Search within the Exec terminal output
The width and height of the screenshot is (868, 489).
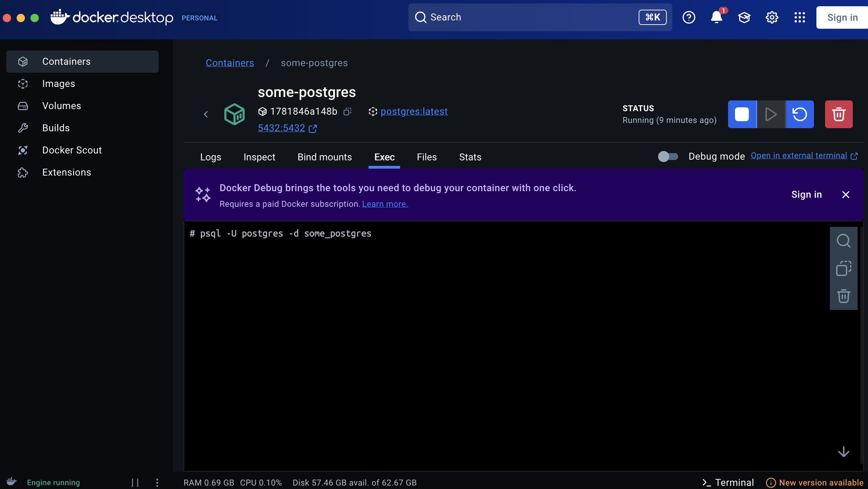click(x=844, y=240)
